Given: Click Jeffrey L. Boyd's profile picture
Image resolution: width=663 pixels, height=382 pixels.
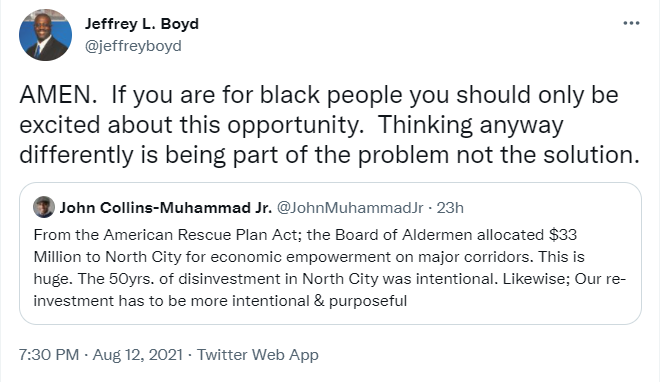Looking at the screenshot, I should (x=45, y=35).
